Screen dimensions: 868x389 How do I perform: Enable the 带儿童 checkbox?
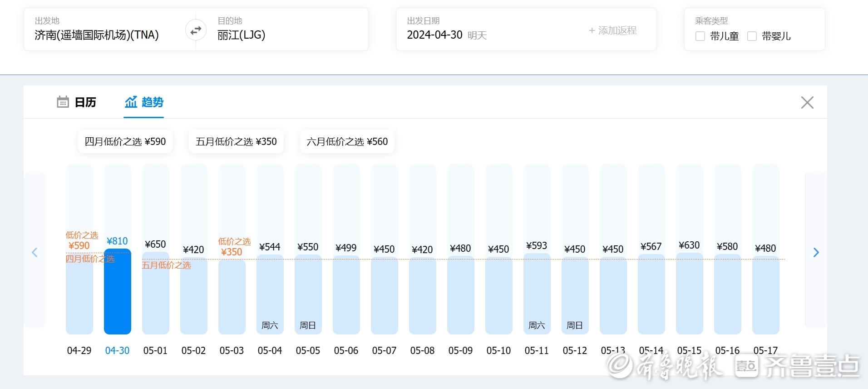[x=700, y=36]
